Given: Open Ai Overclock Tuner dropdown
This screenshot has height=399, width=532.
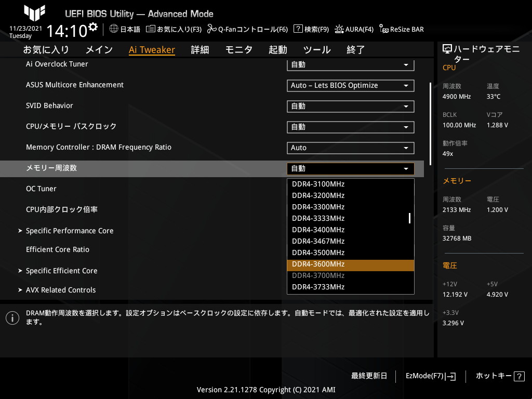Looking at the screenshot, I should (351, 64).
